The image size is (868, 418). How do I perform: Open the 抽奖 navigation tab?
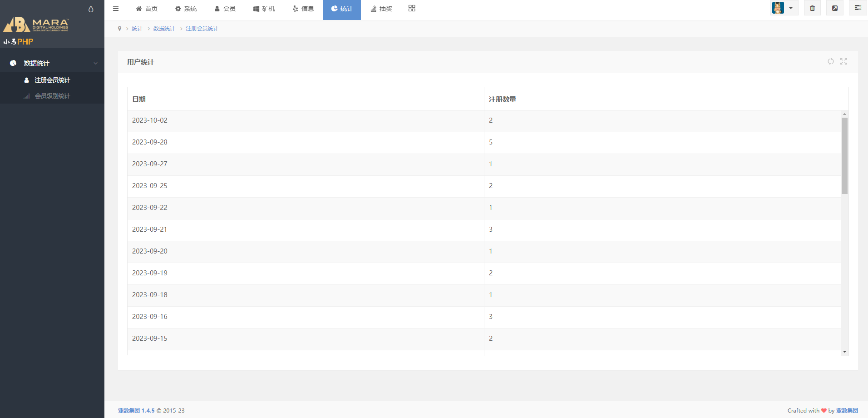coord(381,9)
